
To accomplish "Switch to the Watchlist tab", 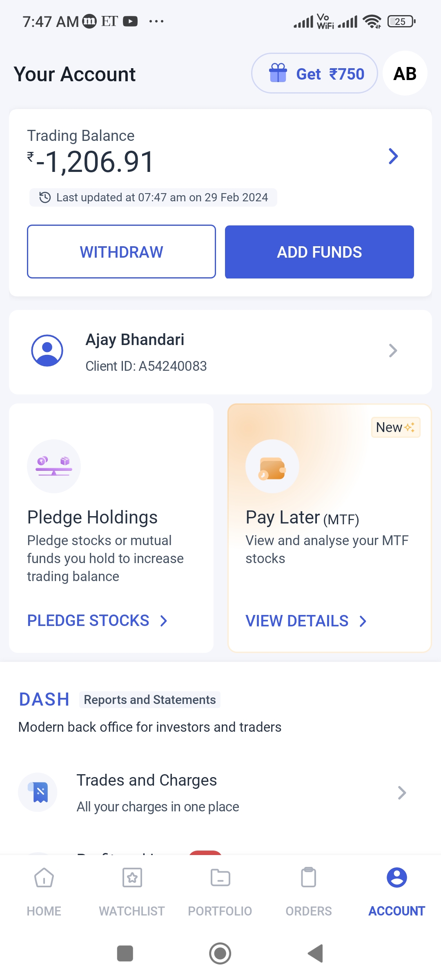I will click(x=132, y=892).
